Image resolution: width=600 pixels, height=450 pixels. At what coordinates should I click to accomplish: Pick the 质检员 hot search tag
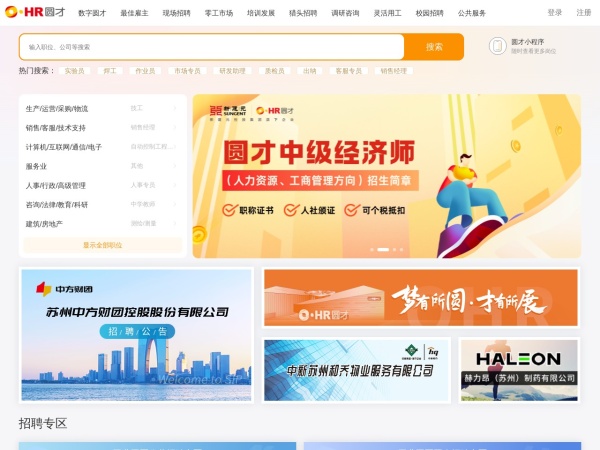pyautogui.click(x=274, y=71)
